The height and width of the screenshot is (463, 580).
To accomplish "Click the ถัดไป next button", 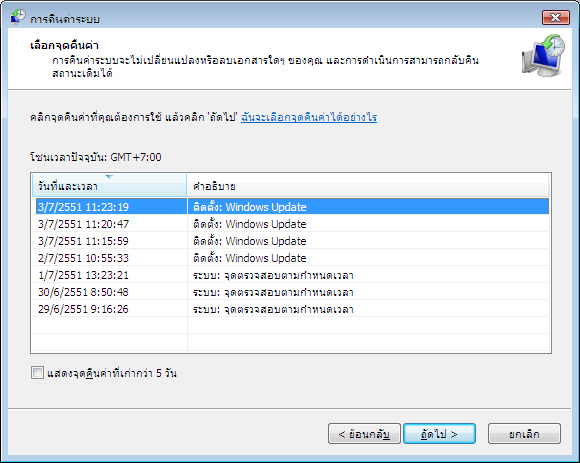I will click(439, 434).
